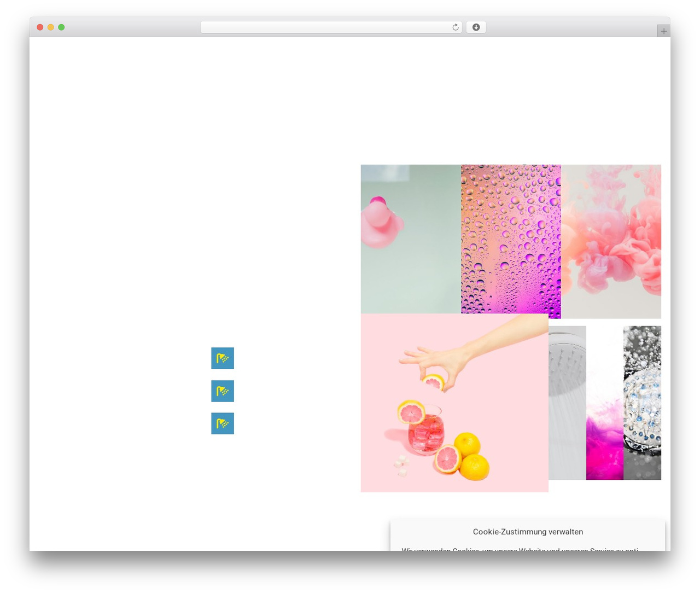This screenshot has height=593, width=700.
Task: Open the grapefruit drink photo
Action: [x=454, y=403]
